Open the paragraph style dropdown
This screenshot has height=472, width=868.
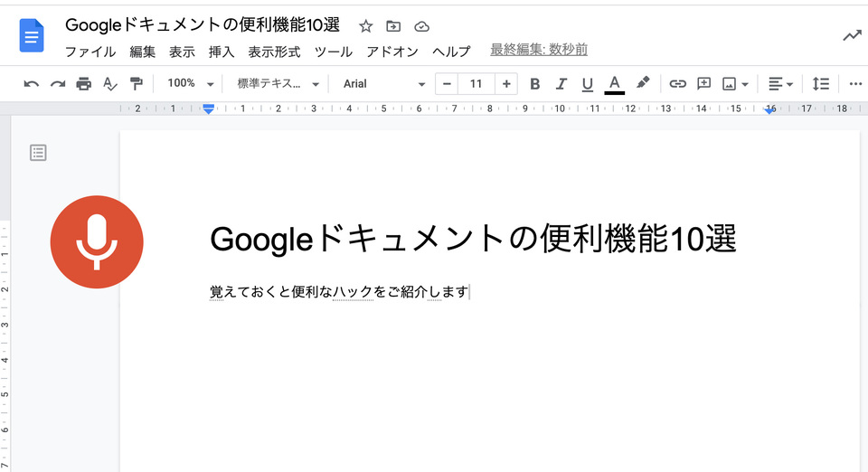pyautogui.click(x=278, y=83)
